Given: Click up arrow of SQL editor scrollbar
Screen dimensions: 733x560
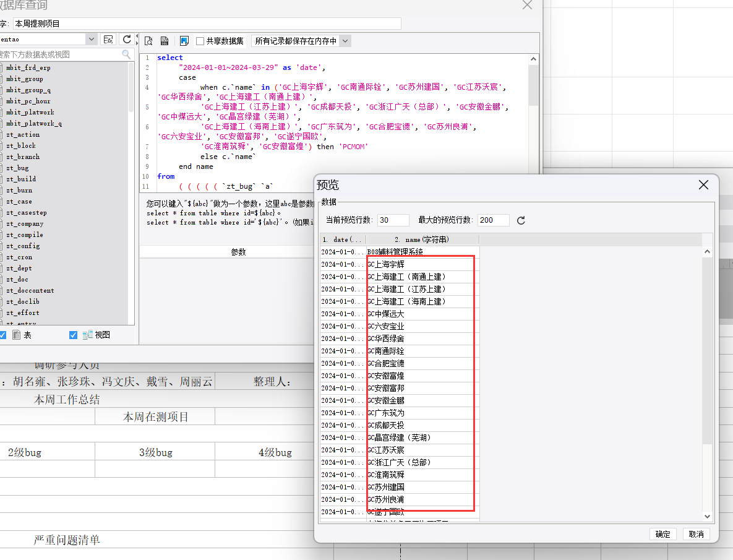Looking at the screenshot, I should [533, 59].
